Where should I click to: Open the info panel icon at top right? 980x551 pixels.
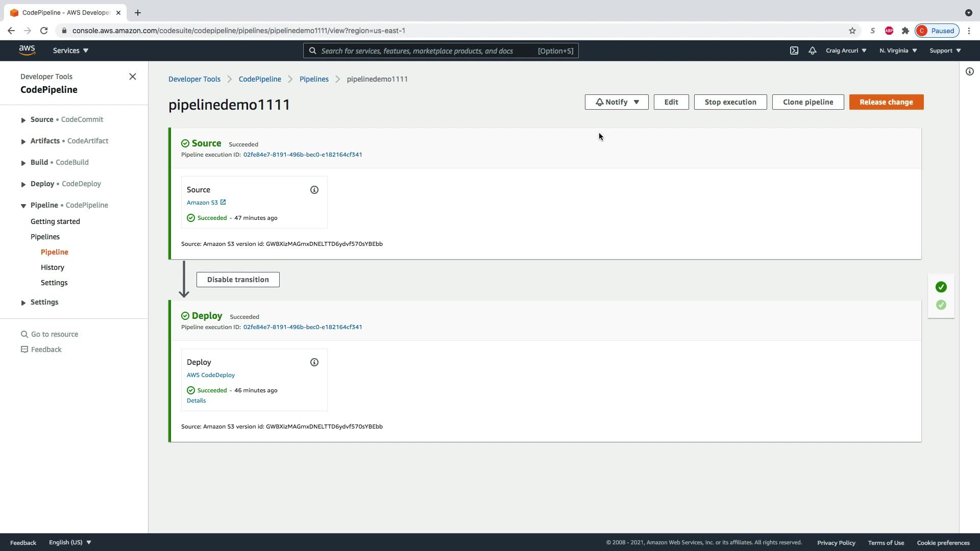[969, 71]
